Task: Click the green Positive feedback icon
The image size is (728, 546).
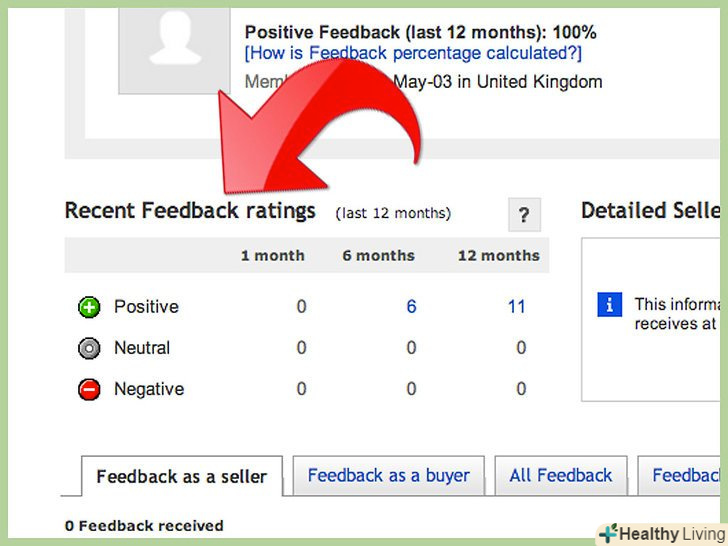Action: (89, 307)
